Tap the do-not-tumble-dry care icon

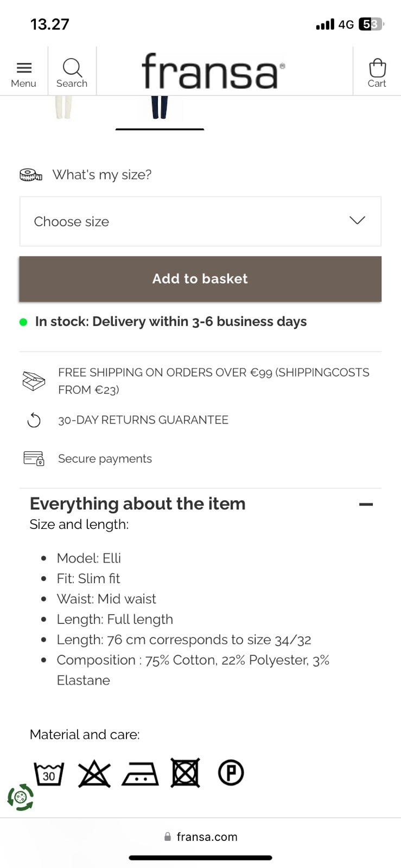(186, 773)
